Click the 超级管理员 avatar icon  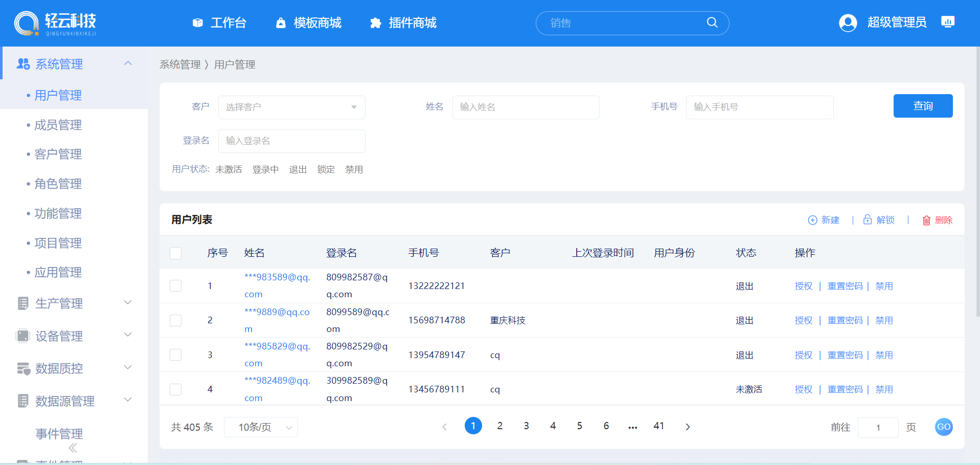[848, 23]
